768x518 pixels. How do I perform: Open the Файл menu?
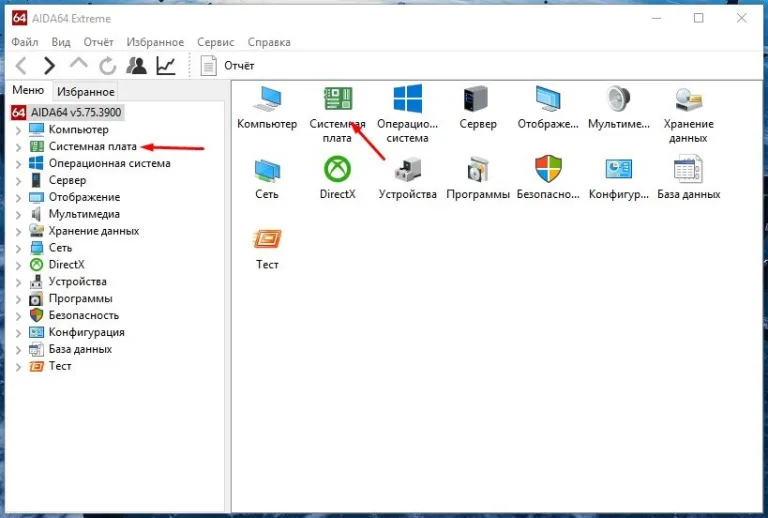click(x=24, y=42)
